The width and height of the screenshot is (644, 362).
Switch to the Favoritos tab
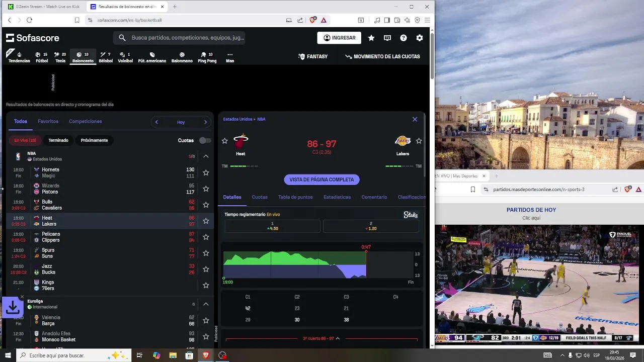(48, 121)
